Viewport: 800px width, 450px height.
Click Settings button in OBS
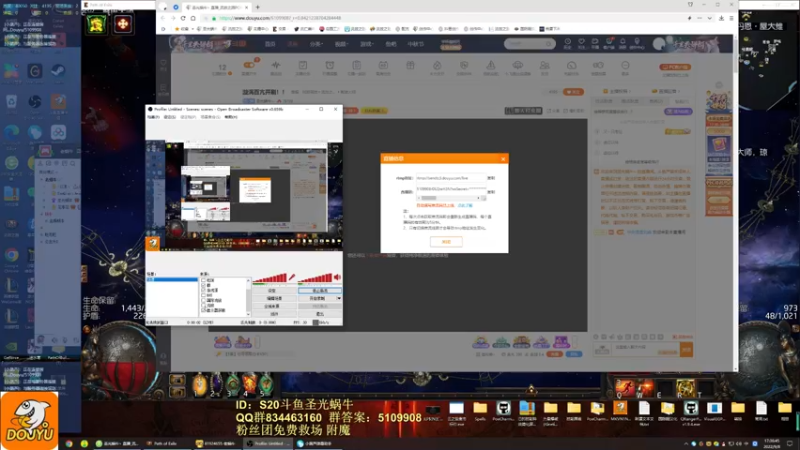click(274, 290)
